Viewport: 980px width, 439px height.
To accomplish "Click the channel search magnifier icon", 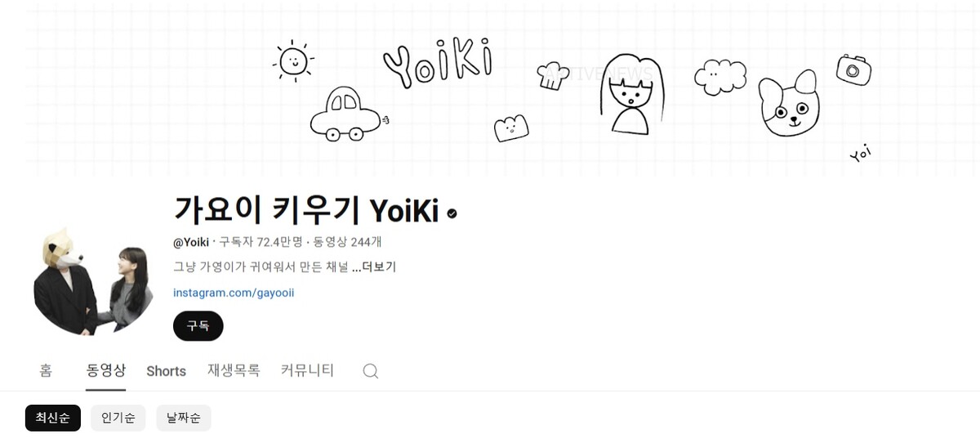I will click(370, 371).
